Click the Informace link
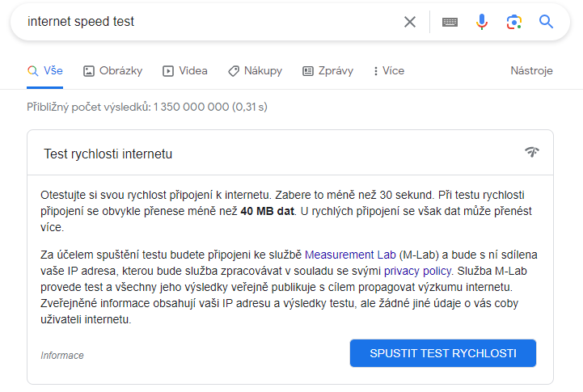Viewport: 583px width, 392px height. [62, 356]
